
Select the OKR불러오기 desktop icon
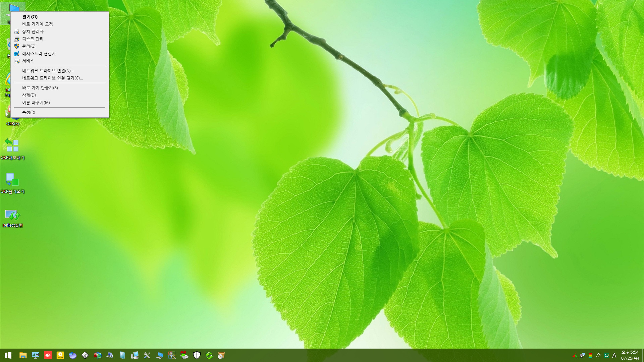(x=12, y=183)
